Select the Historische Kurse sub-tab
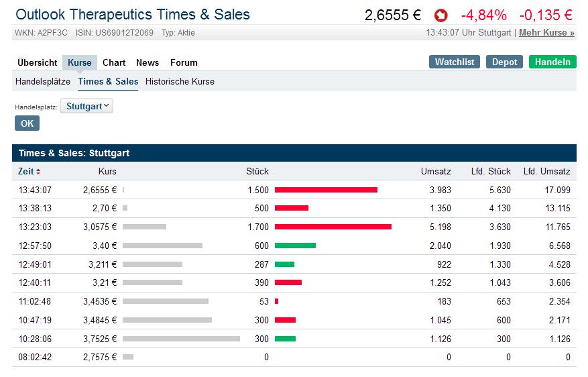This screenshot has height=377, width=588. coord(180,81)
